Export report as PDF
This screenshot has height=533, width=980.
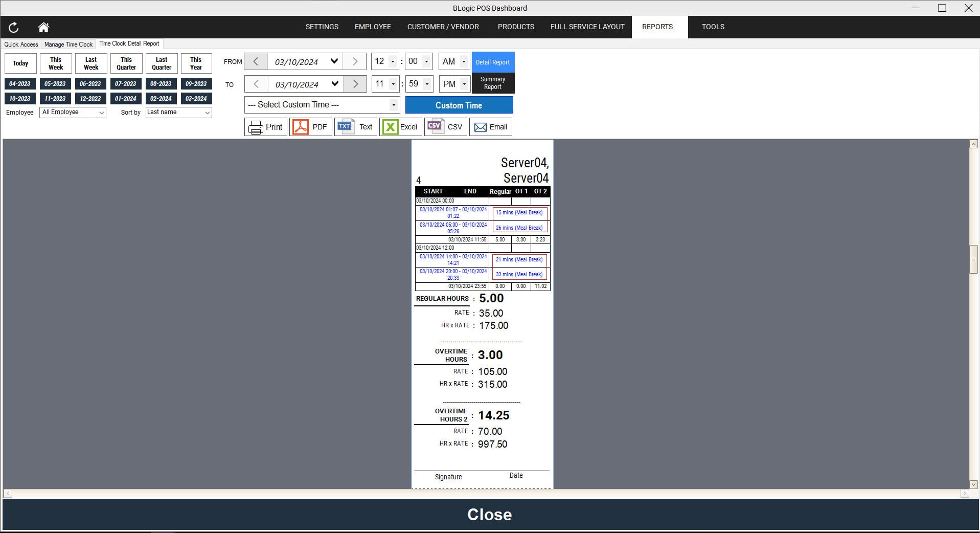click(311, 127)
